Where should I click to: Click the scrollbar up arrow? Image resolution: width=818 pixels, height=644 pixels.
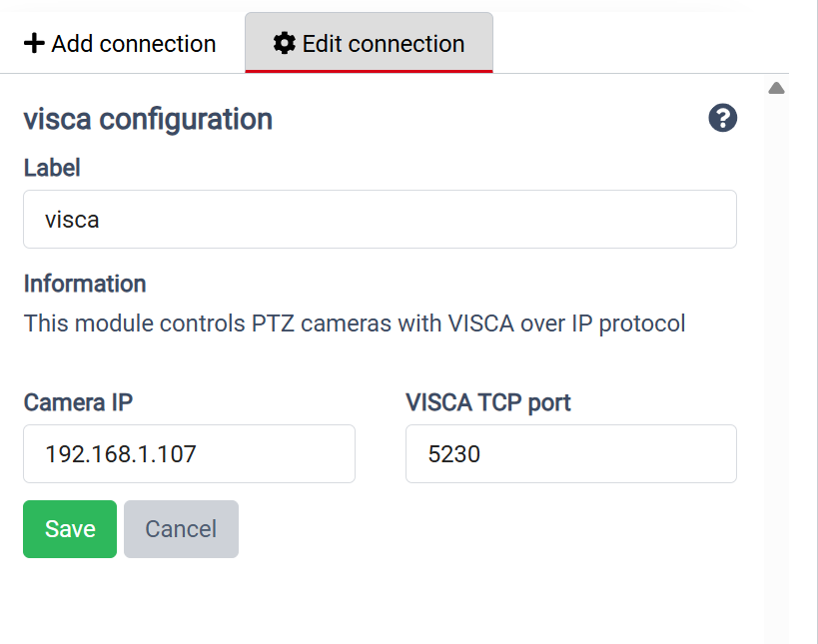pos(776,89)
